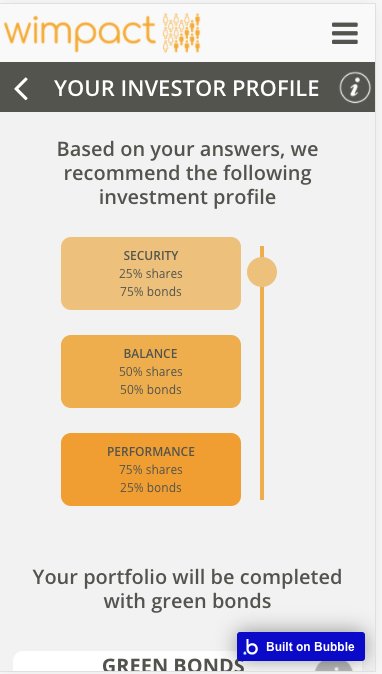Image resolution: width=382 pixels, height=674 pixels.
Task: Click the 'Your portfolio will be completed' text
Action: [187, 589]
